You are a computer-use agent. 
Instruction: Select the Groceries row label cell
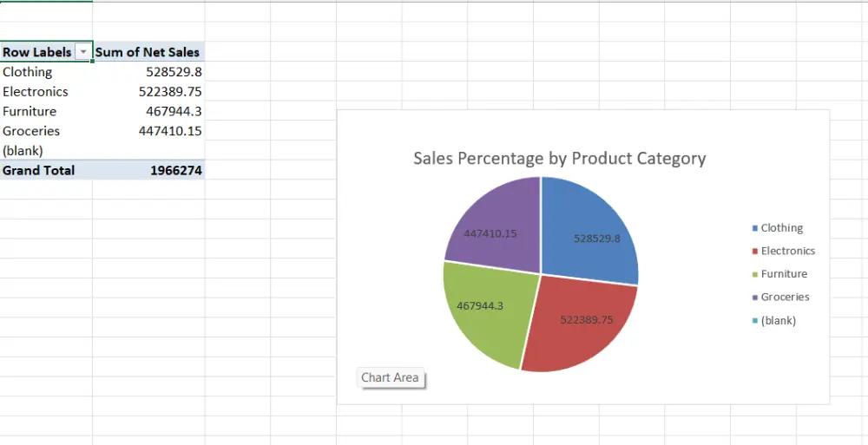tap(31, 131)
